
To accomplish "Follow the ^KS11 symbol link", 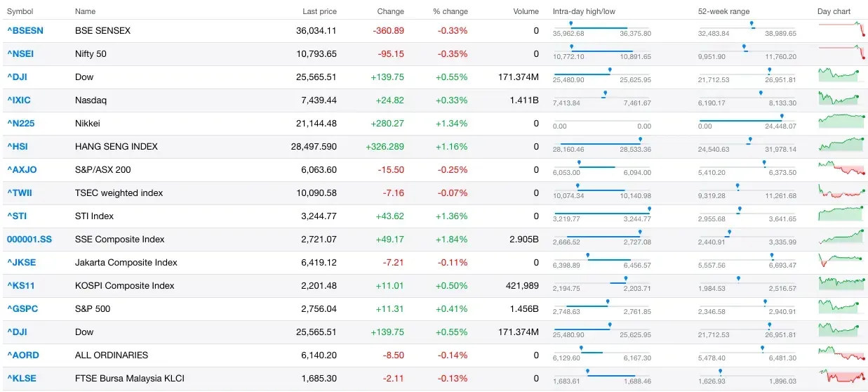I will point(21,286).
